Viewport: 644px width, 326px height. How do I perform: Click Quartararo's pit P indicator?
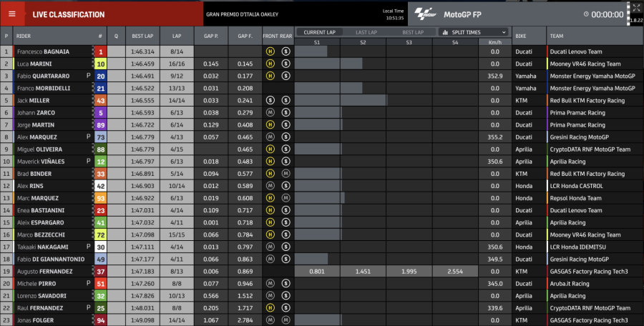click(x=88, y=76)
